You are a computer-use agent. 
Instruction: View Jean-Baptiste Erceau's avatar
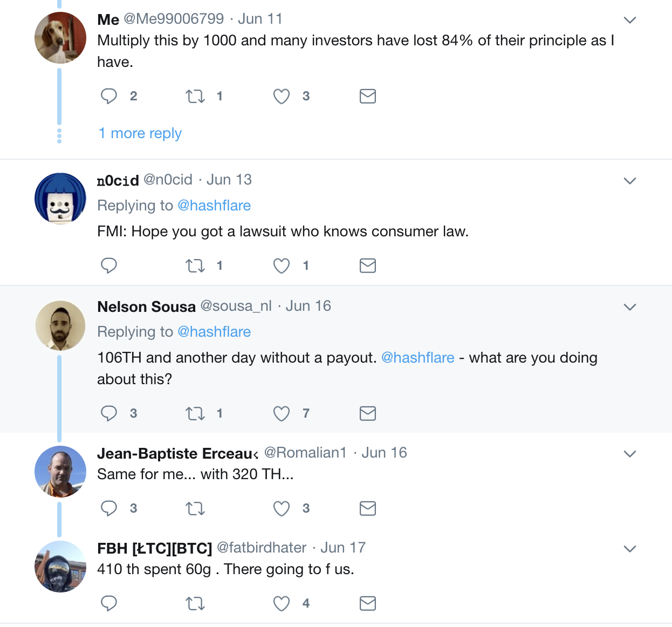[60, 471]
